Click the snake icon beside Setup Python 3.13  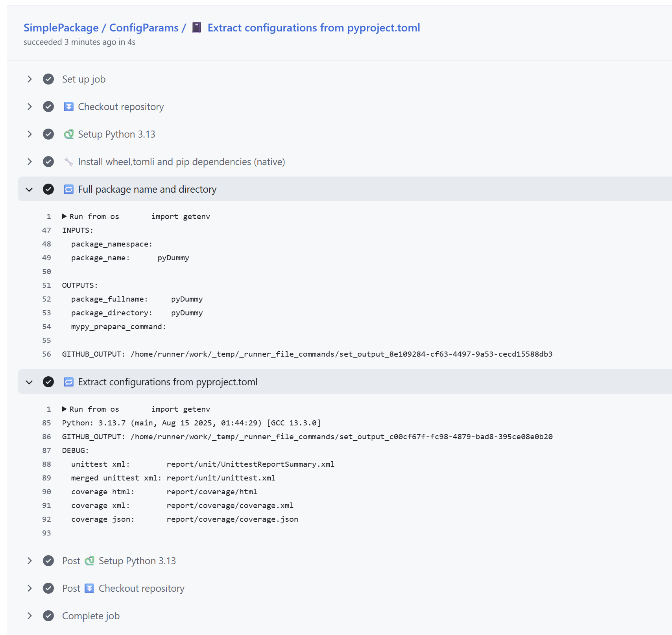pyautogui.click(x=68, y=134)
